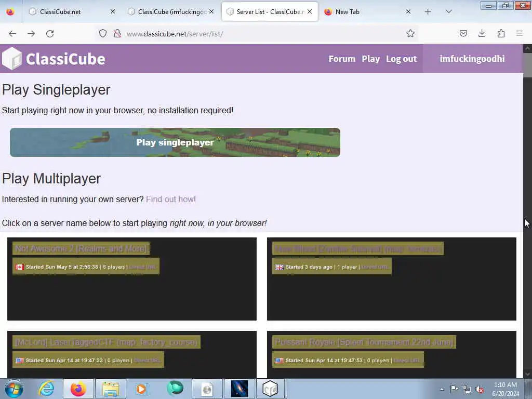The image size is (532, 399).
Task: Show hidden system tray icons
Action: point(442,389)
